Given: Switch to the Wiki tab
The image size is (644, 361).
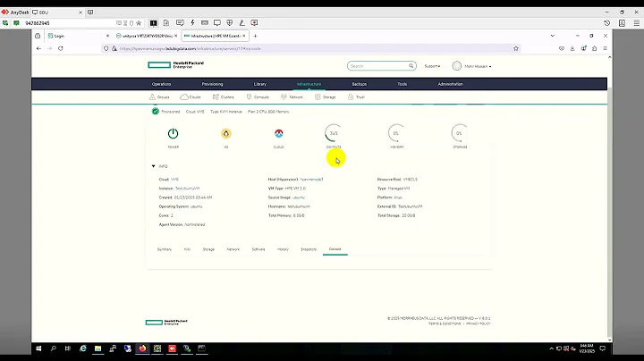Looking at the screenshot, I should point(187,249).
